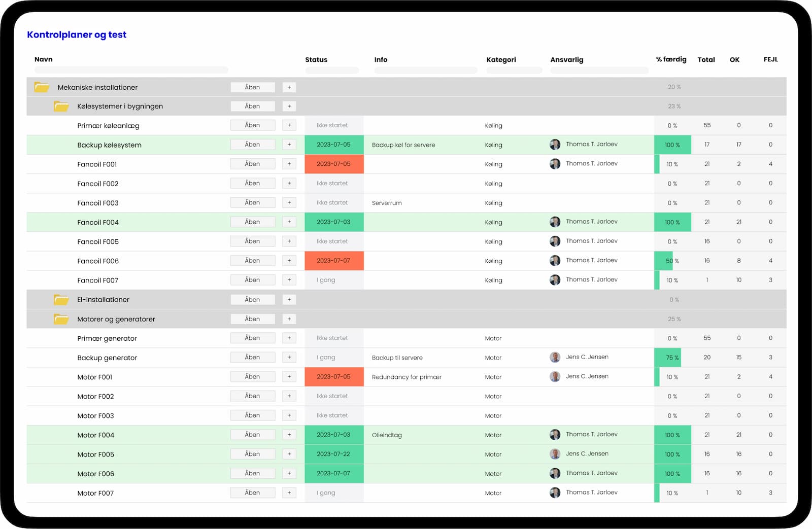Select the Fancoil F003 row name

click(x=98, y=203)
